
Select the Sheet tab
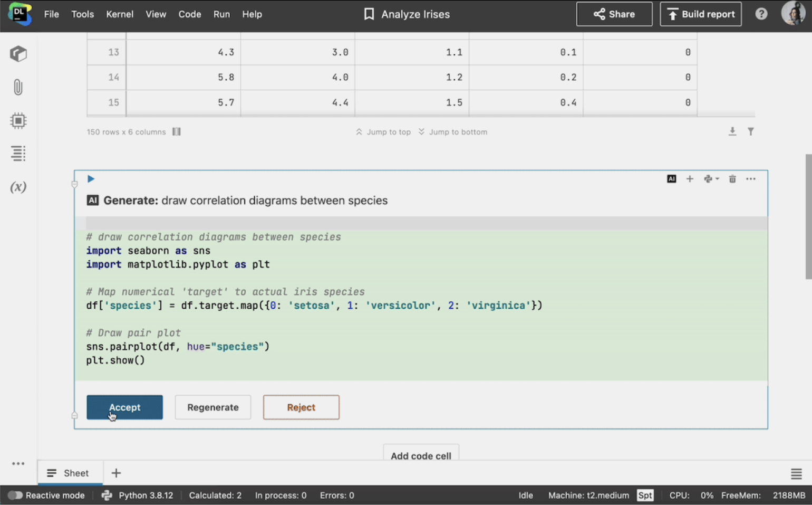(x=70, y=473)
